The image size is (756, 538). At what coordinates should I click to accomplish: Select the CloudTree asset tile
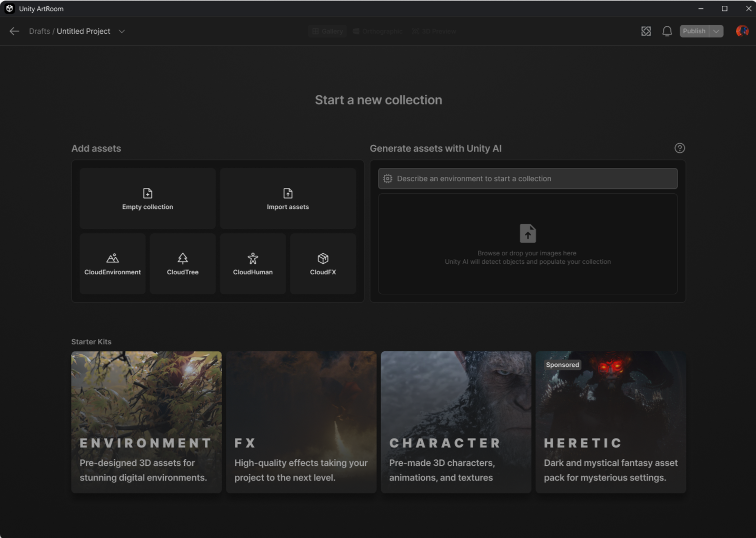coord(183,264)
